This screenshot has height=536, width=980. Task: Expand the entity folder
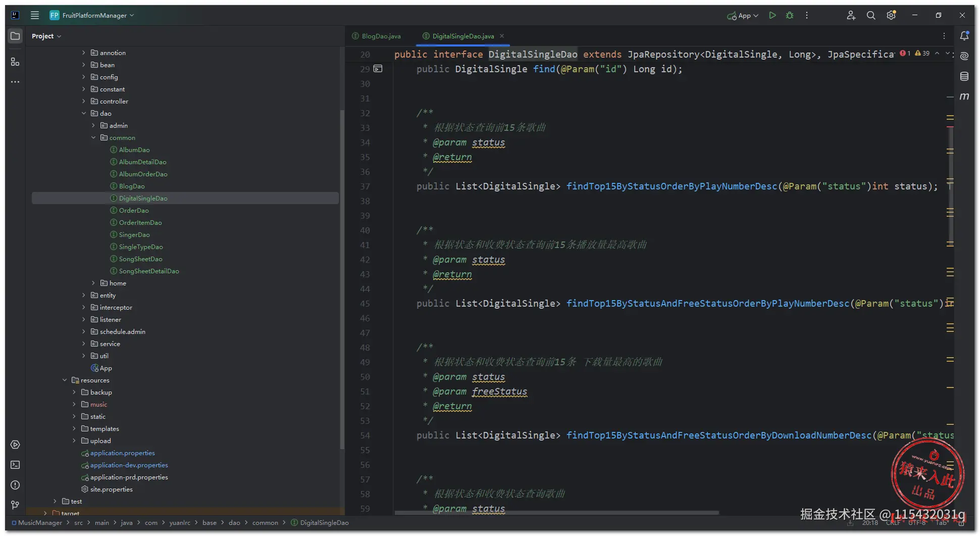click(x=84, y=295)
